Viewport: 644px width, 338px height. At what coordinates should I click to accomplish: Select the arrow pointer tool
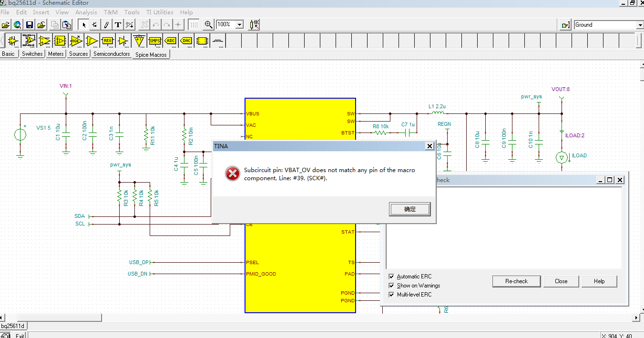click(83, 25)
